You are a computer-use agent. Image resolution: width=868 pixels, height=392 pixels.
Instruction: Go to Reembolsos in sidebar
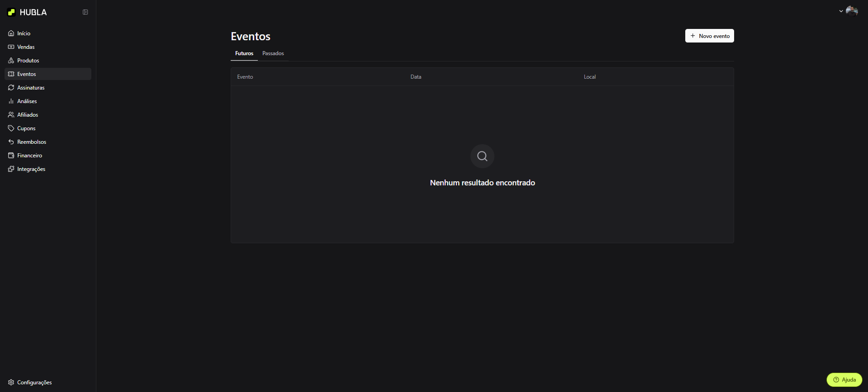click(x=31, y=142)
